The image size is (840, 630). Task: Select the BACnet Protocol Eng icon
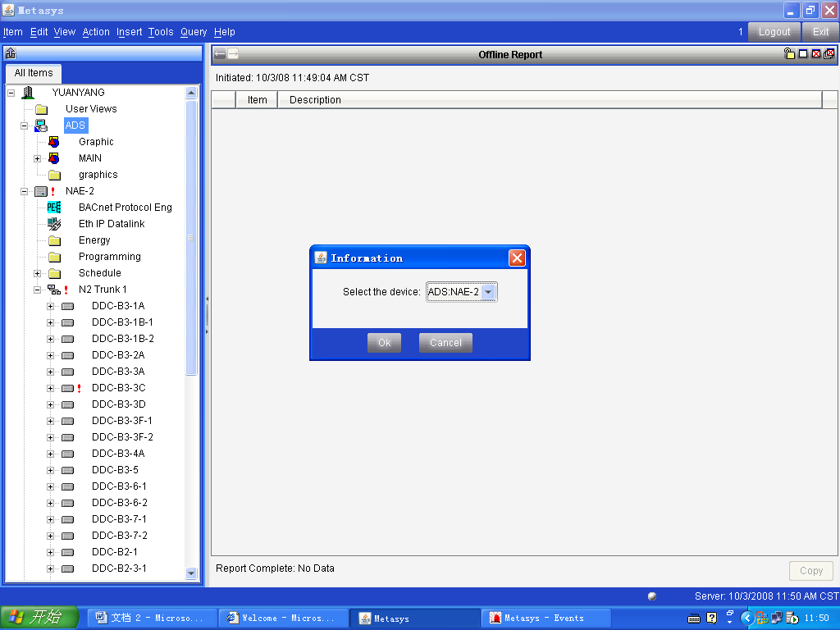(x=54, y=208)
